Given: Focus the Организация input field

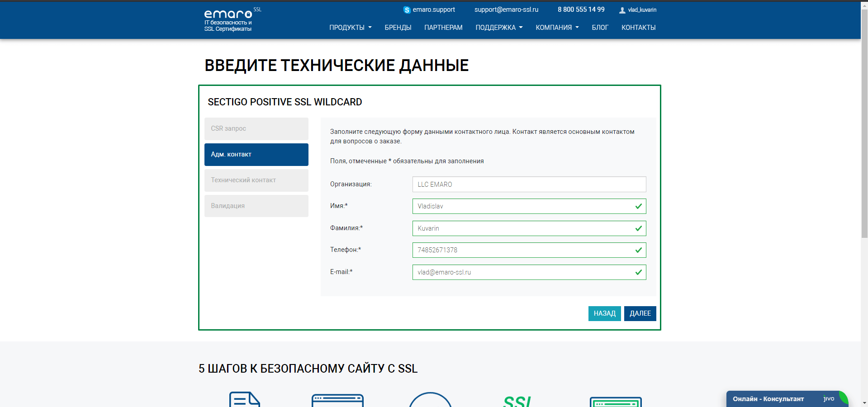Looking at the screenshot, I should point(529,185).
